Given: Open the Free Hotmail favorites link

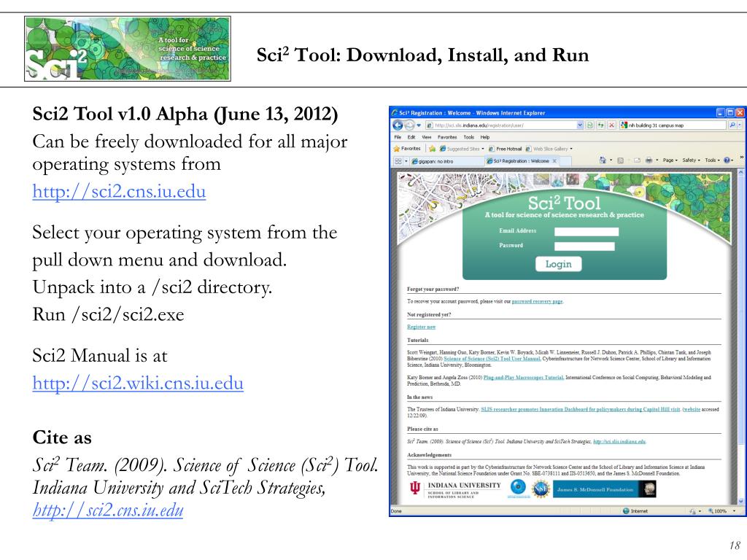Looking at the screenshot, I should tap(505, 149).
